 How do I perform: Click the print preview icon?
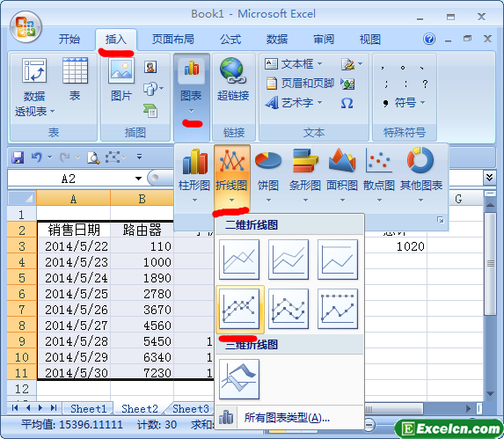[x=93, y=157]
